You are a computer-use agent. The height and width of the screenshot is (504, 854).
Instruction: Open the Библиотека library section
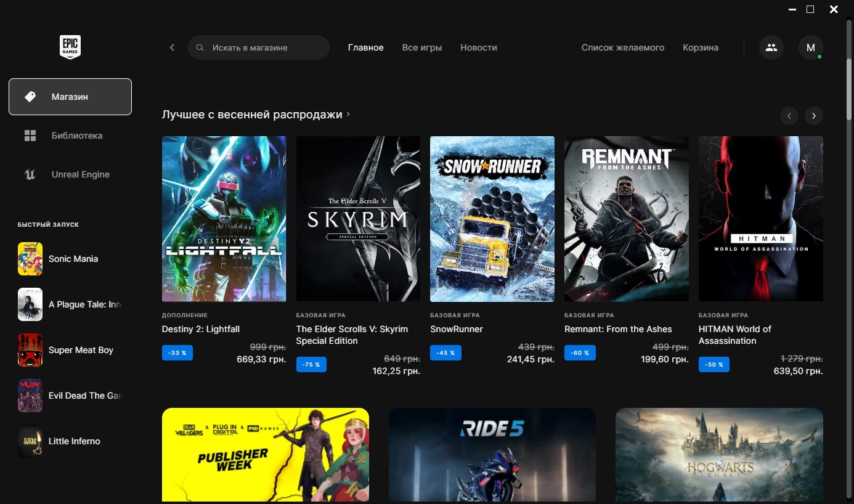(70, 136)
